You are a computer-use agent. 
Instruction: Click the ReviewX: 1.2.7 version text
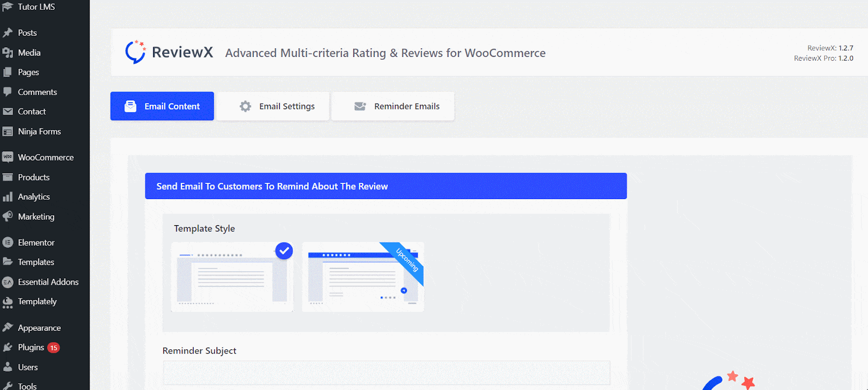pos(830,48)
